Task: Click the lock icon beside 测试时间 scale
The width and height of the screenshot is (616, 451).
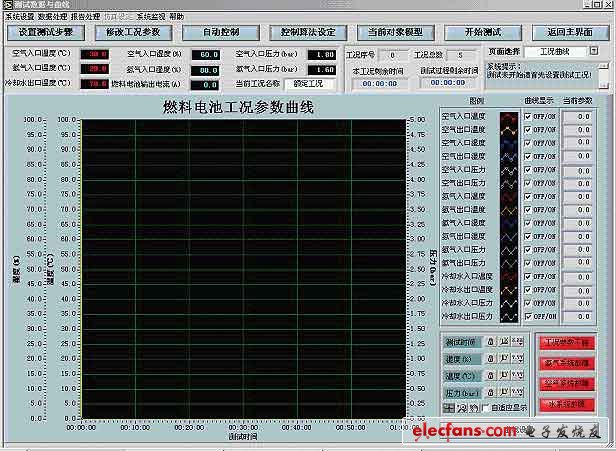Action: [x=491, y=342]
